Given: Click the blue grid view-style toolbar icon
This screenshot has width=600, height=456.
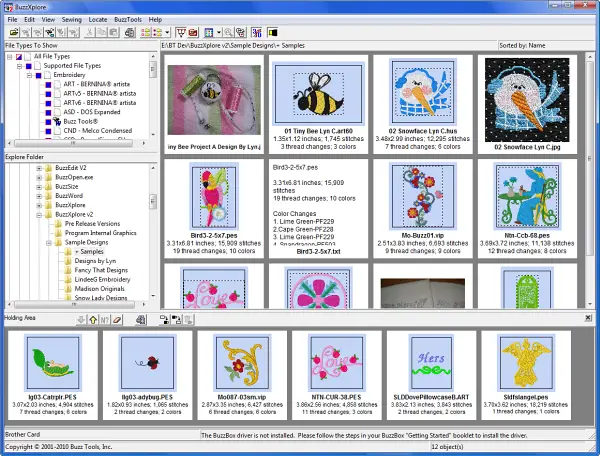Looking at the screenshot, I should point(209,33).
